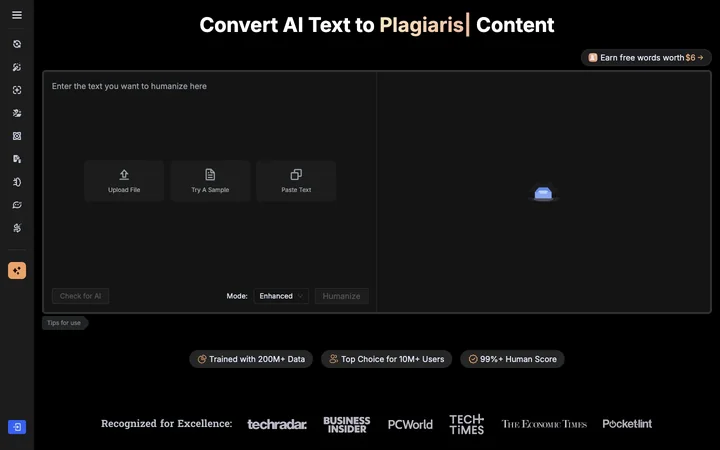Click the Check for AI button

pos(80,296)
